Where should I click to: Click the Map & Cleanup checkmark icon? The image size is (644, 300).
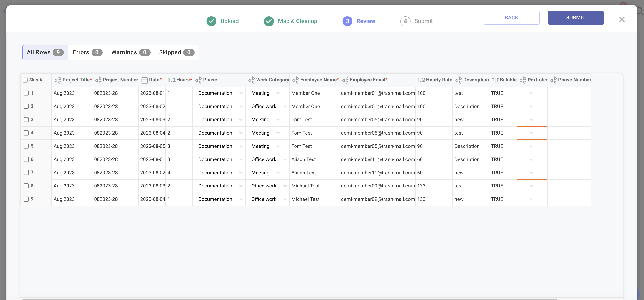pyautogui.click(x=269, y=21)
